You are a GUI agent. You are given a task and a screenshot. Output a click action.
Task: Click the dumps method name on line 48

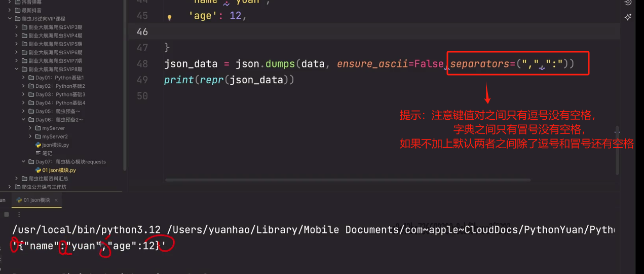[x=281, y=64]
